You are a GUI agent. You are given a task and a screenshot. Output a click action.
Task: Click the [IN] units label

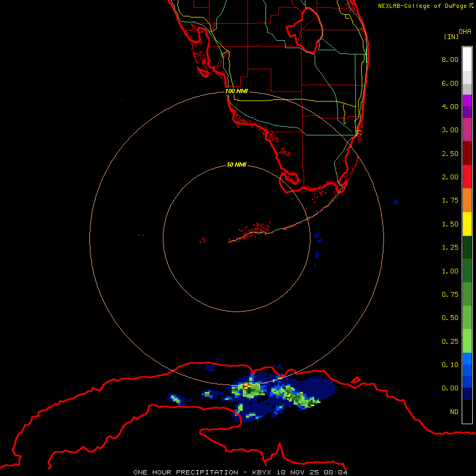pyautogui.click(x=451, y=36)
